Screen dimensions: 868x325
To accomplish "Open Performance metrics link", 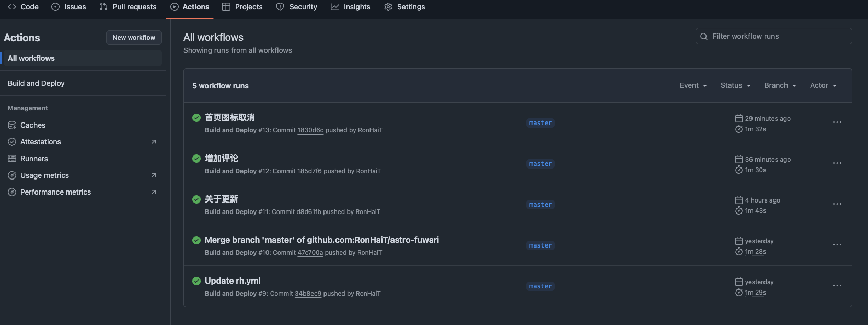I will tap(82, 192).
